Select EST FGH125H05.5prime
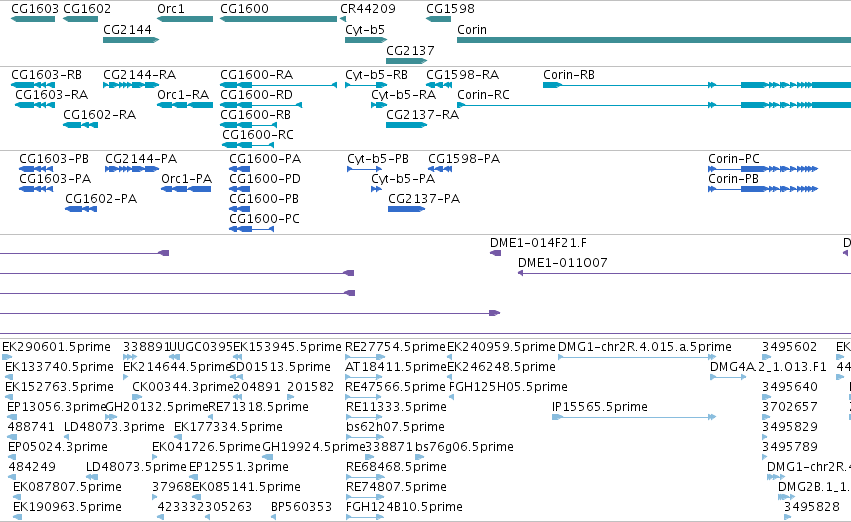This screenshot has height=522, width=851. tap(452, 397)
